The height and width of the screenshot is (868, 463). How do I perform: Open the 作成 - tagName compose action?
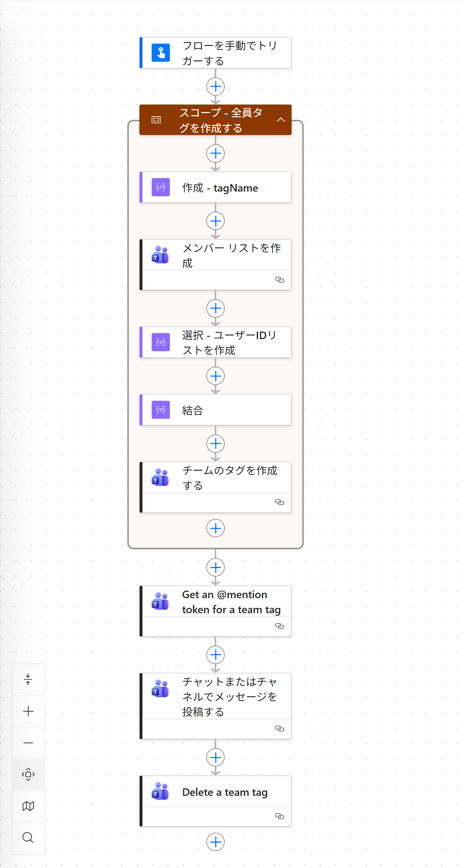220,188
